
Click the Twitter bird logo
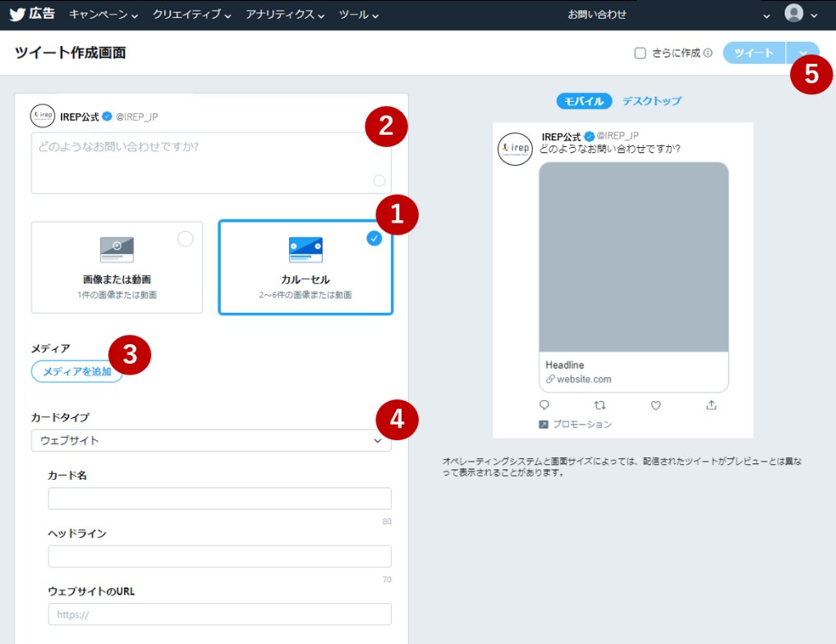click(18, 14)
